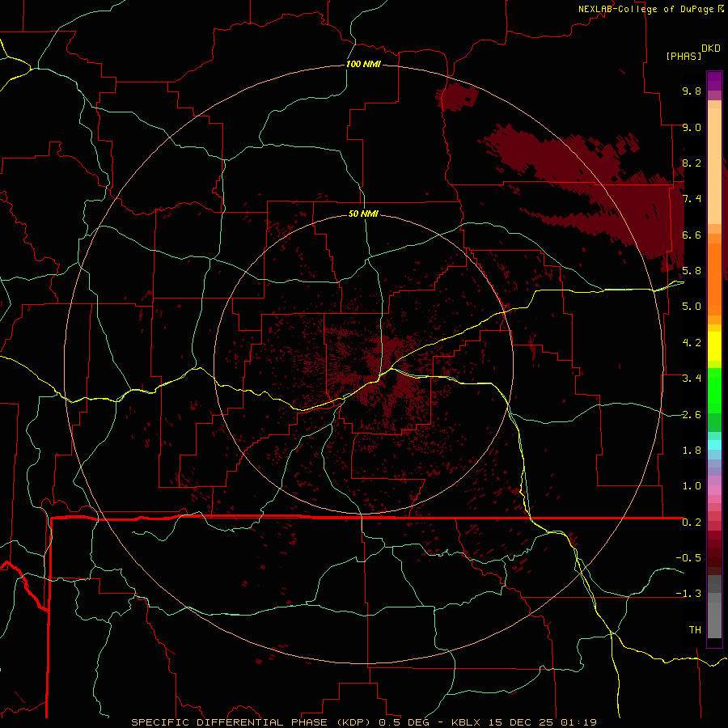Click the 1.8 scale value
The width and height of the screenshot is (728, 728).
pyautogui.click(x=692, y=451)
